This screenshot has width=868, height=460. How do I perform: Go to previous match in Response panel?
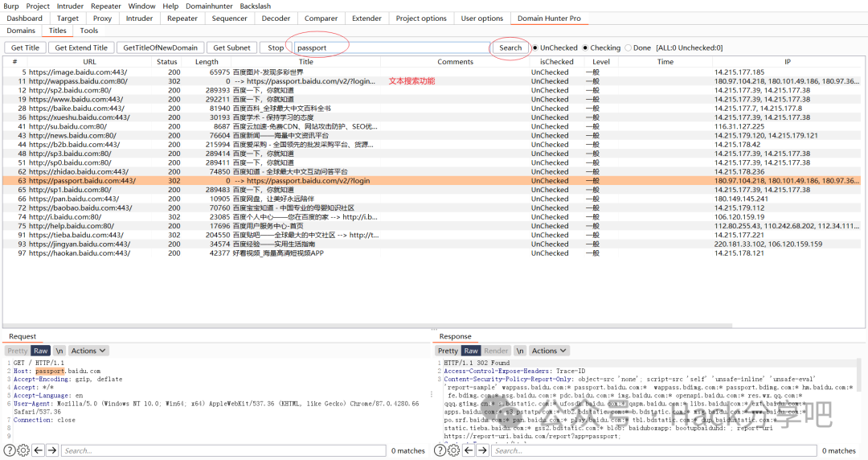point(469,450)
